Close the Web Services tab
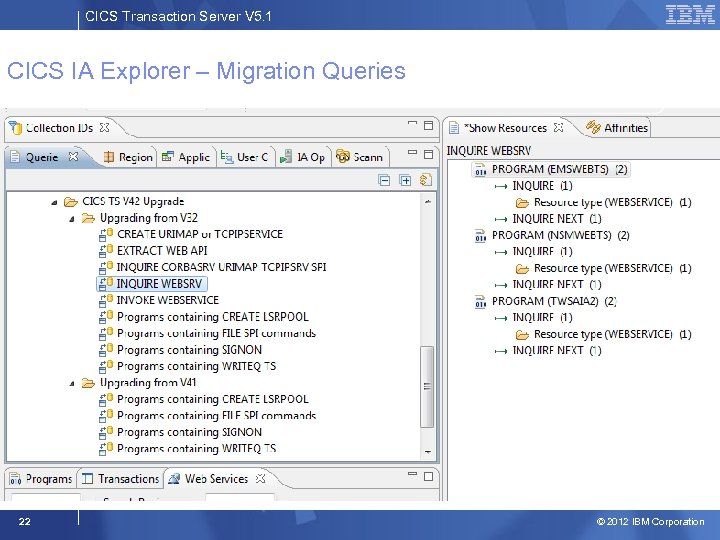Screen dimensions: 720x540 [x=260, y=478]
